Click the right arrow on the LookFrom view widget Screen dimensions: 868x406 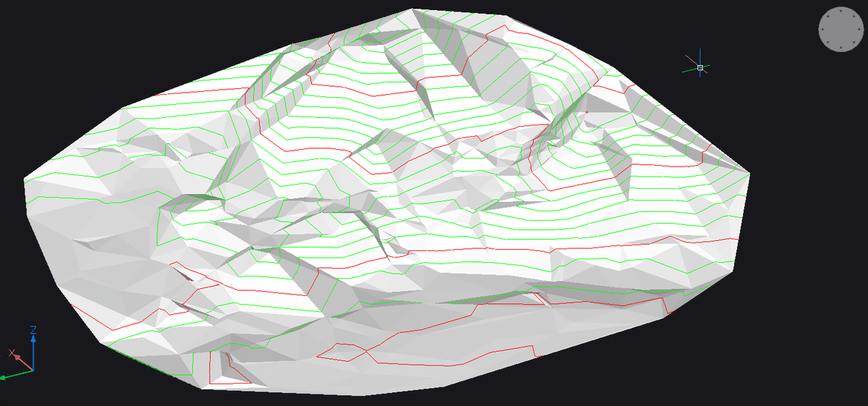pyautogui.click(x=859, y=29)
